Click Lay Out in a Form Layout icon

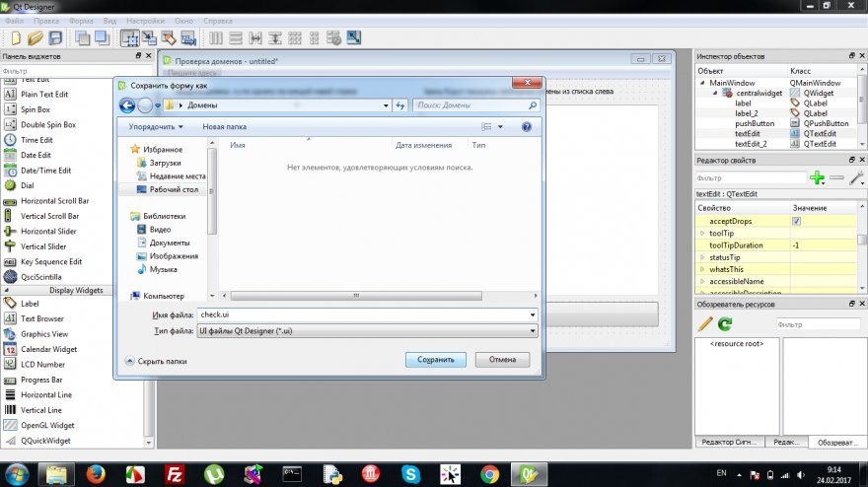pos(314,37)
